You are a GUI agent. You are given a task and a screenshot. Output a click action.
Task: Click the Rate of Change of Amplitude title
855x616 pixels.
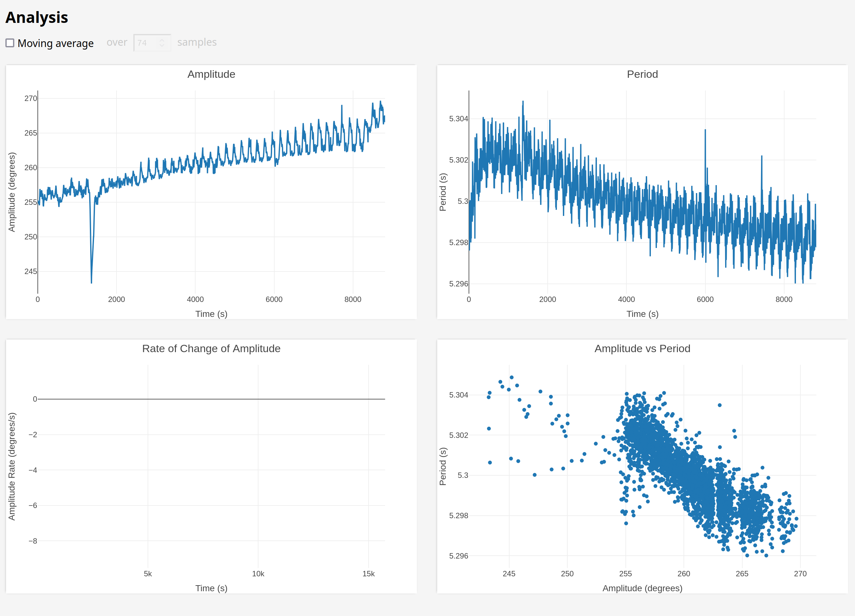[x=211, y=348]
